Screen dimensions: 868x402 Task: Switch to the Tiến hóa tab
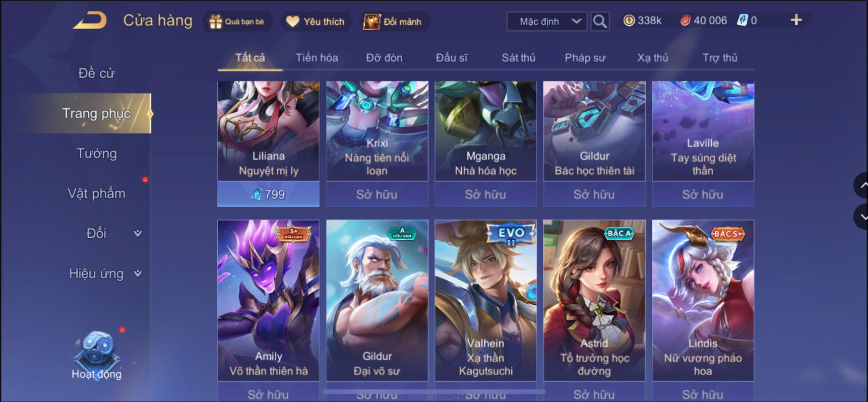[x=317, y=58]
